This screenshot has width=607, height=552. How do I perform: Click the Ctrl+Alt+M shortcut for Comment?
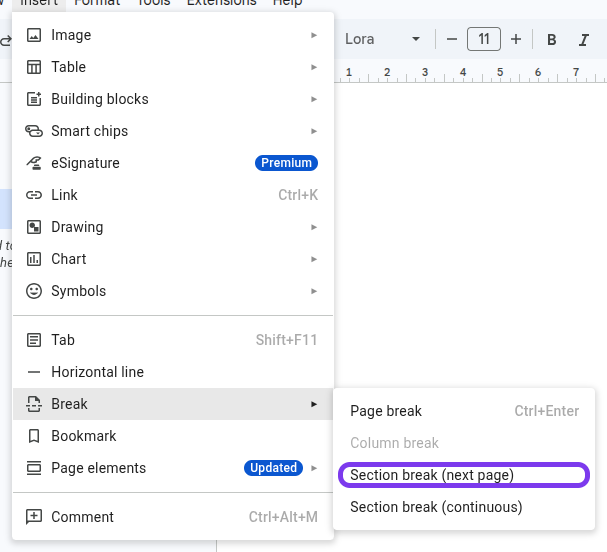[283, 517]
